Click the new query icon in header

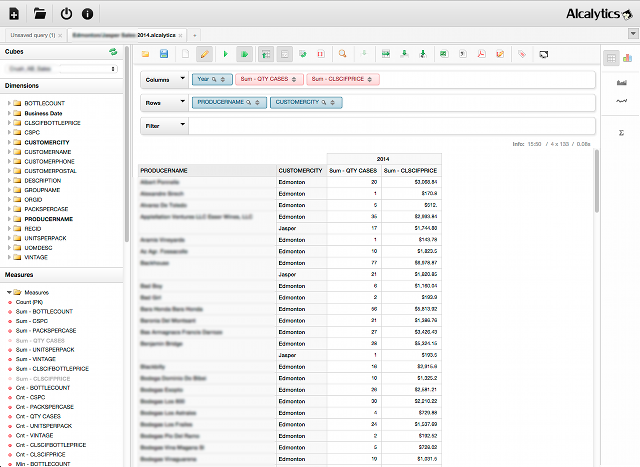pyautogui.click(x=13, y=14)
